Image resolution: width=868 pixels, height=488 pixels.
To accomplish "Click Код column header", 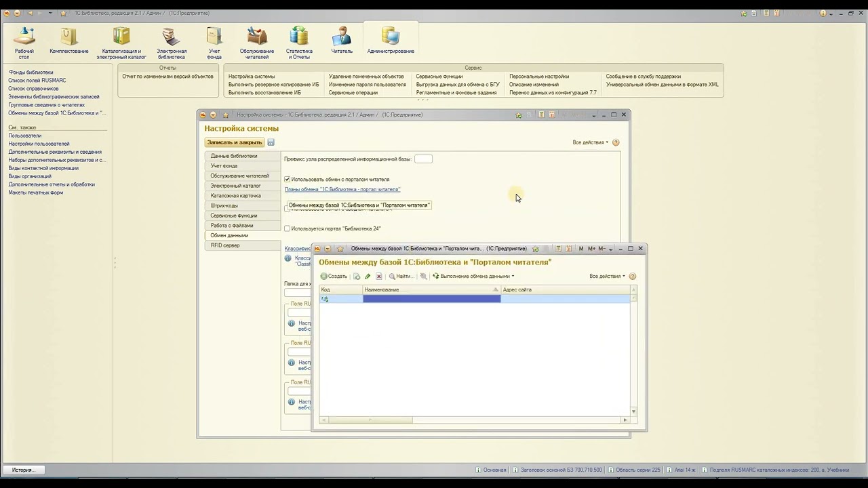I will coord(341,290).
